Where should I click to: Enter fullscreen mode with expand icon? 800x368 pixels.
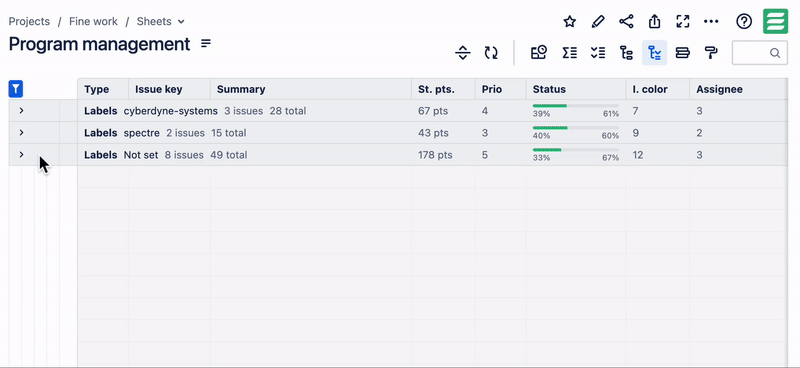pyautogui.click(x=683, y=21)
